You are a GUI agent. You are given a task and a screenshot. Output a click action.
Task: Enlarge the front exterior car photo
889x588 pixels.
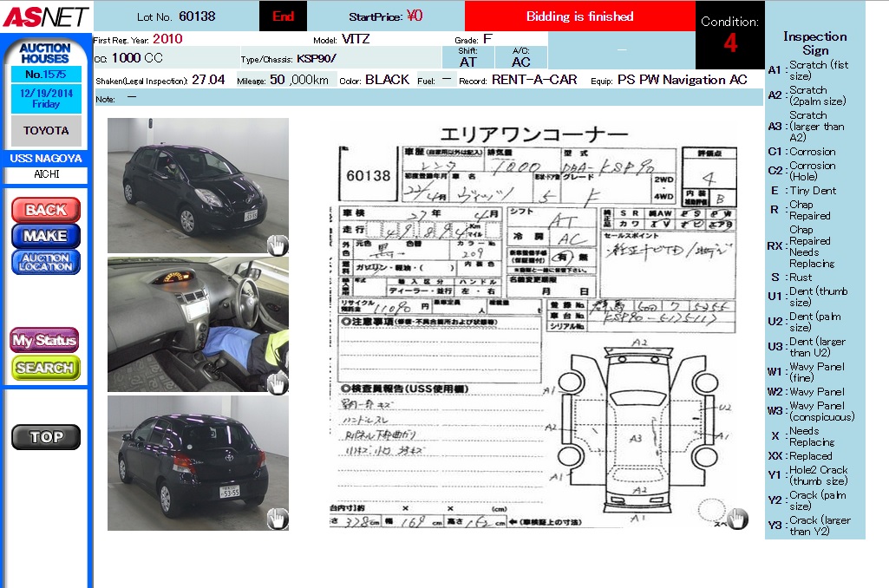coord(198,186)
